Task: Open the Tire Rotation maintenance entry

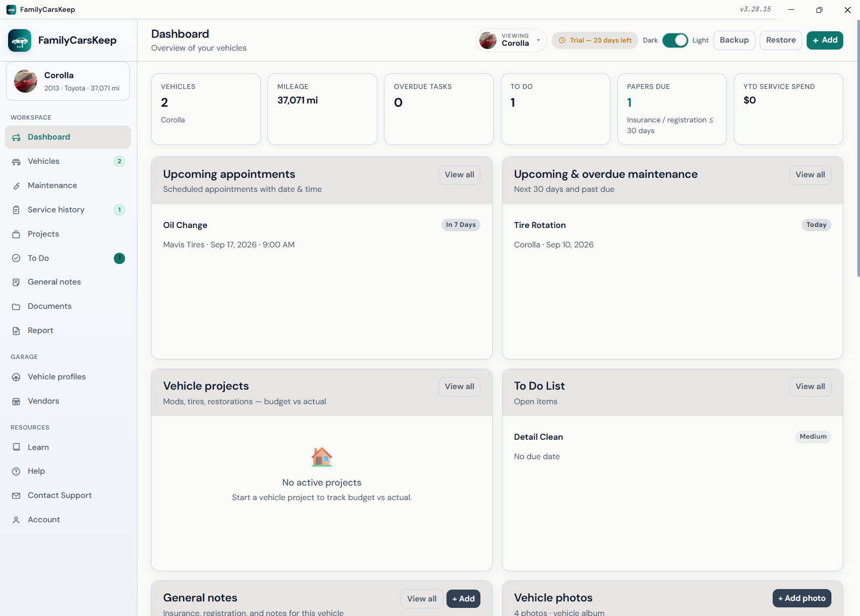Action: [x=672, y=235]
